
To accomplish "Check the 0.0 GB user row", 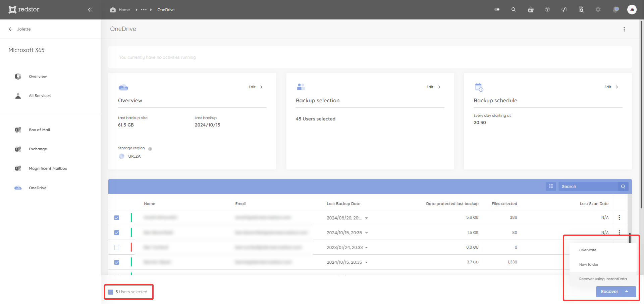I will pyautogui.click(x=117, y=247).
